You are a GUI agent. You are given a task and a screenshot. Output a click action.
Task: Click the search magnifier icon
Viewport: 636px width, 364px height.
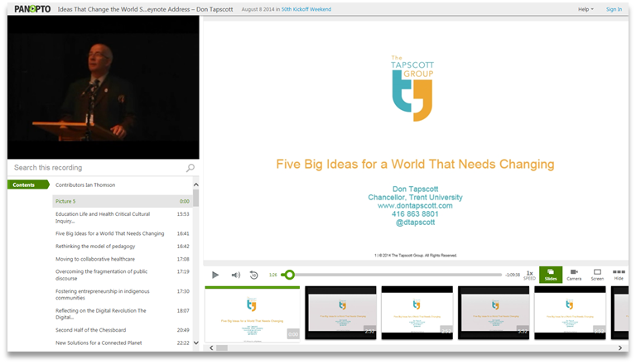point(190,168)
